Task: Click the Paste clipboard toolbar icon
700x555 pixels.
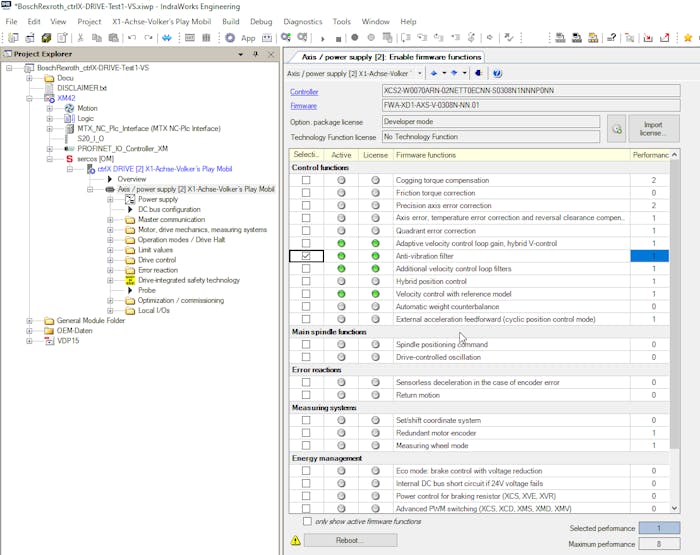Action: coord(113,38)
